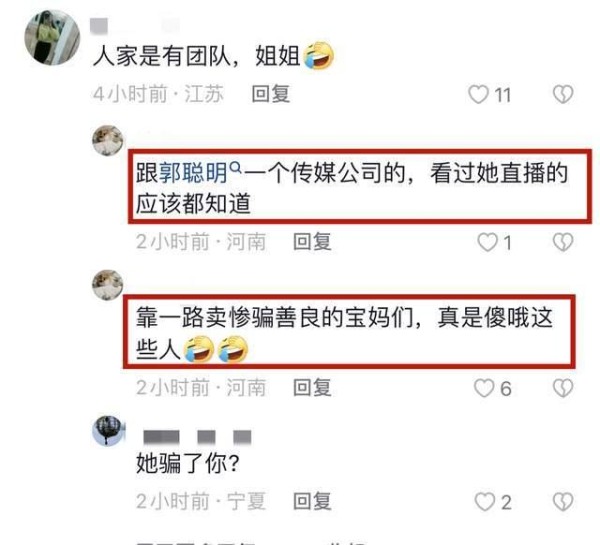Open the top commenter's blurred username
This screenshot has height=545, width=600.
(135, 26)
